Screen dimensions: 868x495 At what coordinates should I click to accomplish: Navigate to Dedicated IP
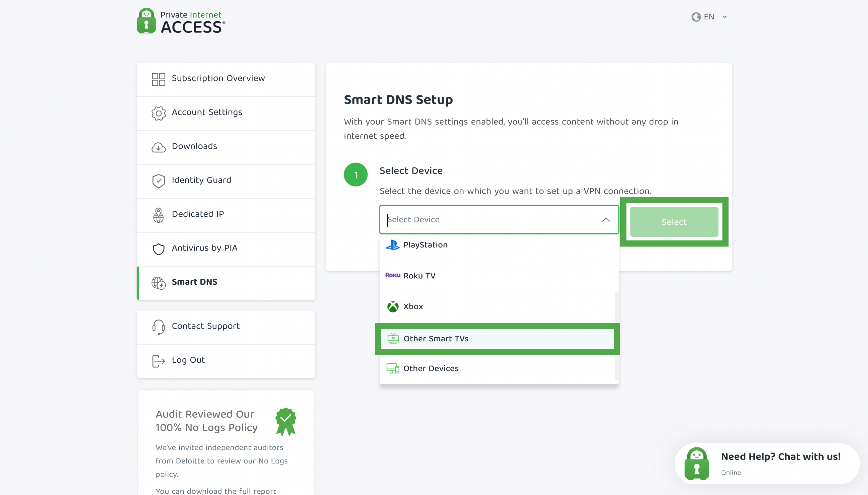pos(226,215)
